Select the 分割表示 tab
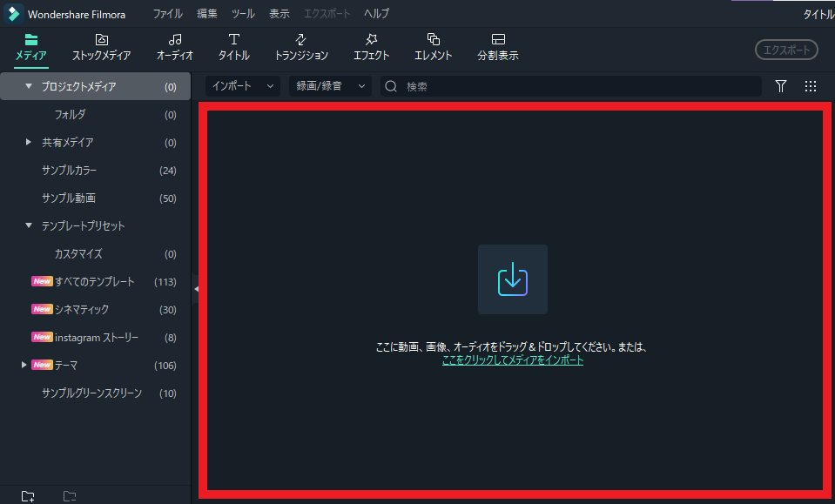The width and height of the screenshot is (835, 504). coord(498,48)
